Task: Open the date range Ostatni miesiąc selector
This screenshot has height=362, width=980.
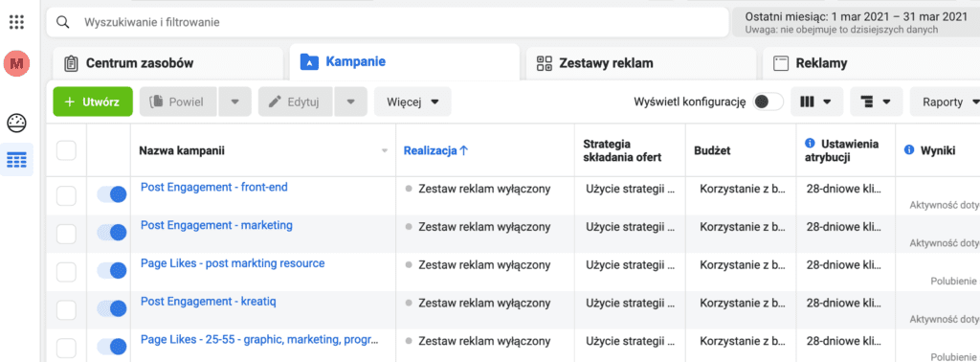Action: tap(856, 23)
